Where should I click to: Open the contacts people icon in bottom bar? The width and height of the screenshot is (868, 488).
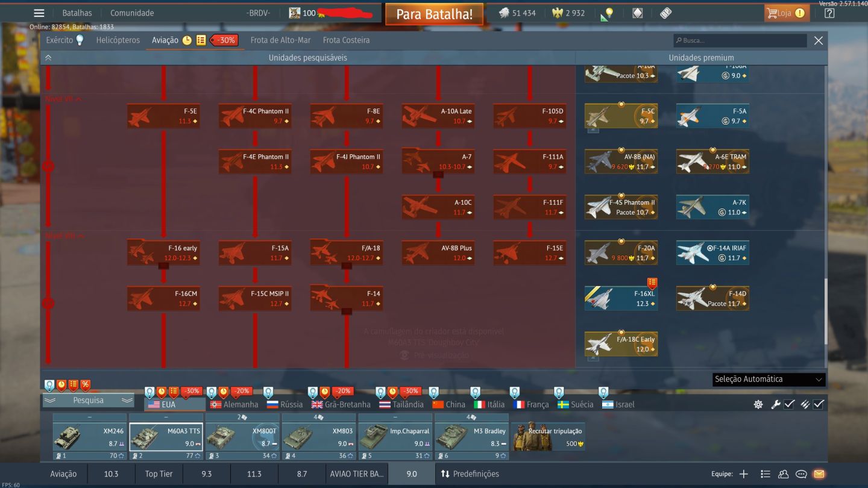[x=783, y=474]
